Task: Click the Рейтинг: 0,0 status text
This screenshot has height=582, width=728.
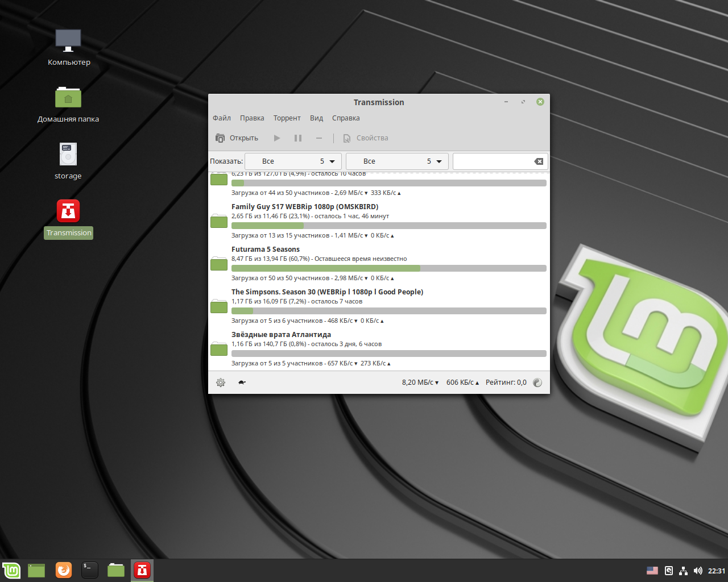Action: point(506,383)
